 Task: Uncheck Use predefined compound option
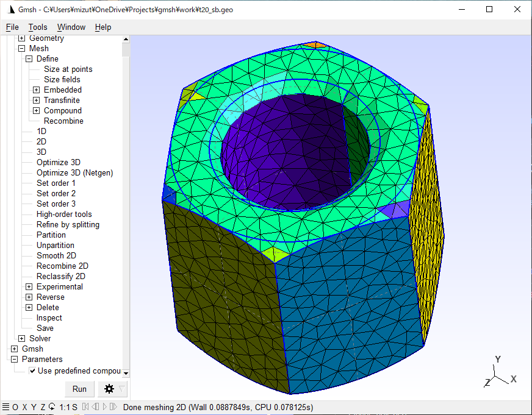click(x=32, y=371)
